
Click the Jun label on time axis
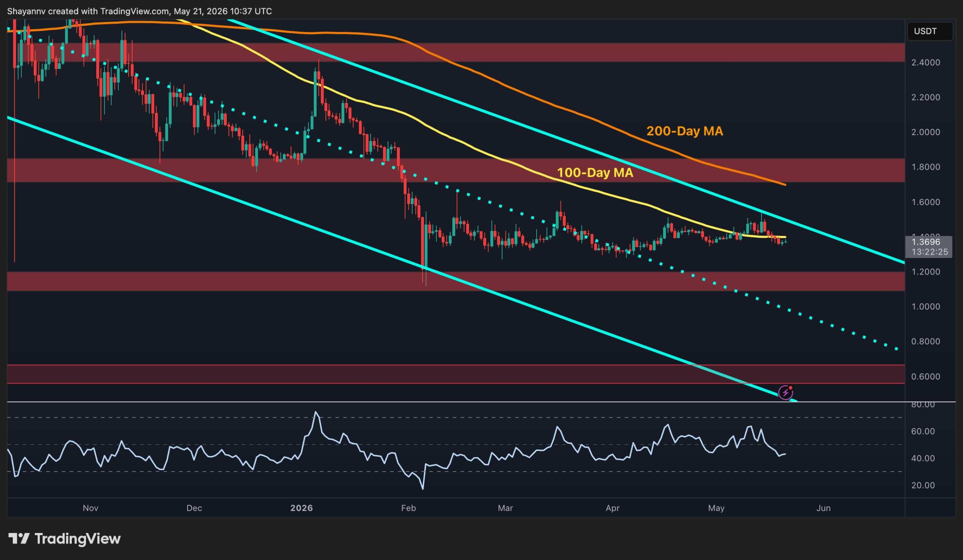click(823, 508)
